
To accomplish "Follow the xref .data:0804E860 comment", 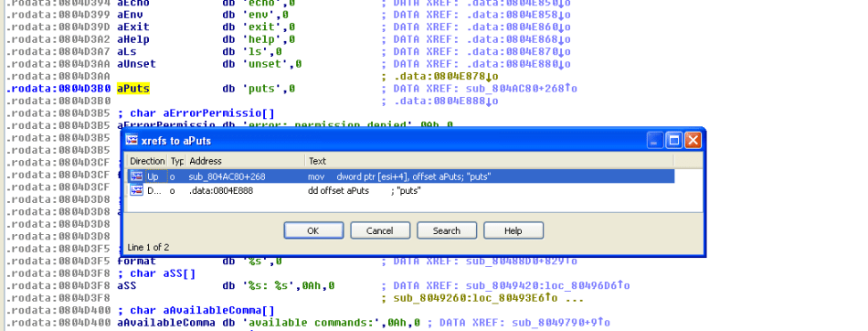I will click(518, 27).
